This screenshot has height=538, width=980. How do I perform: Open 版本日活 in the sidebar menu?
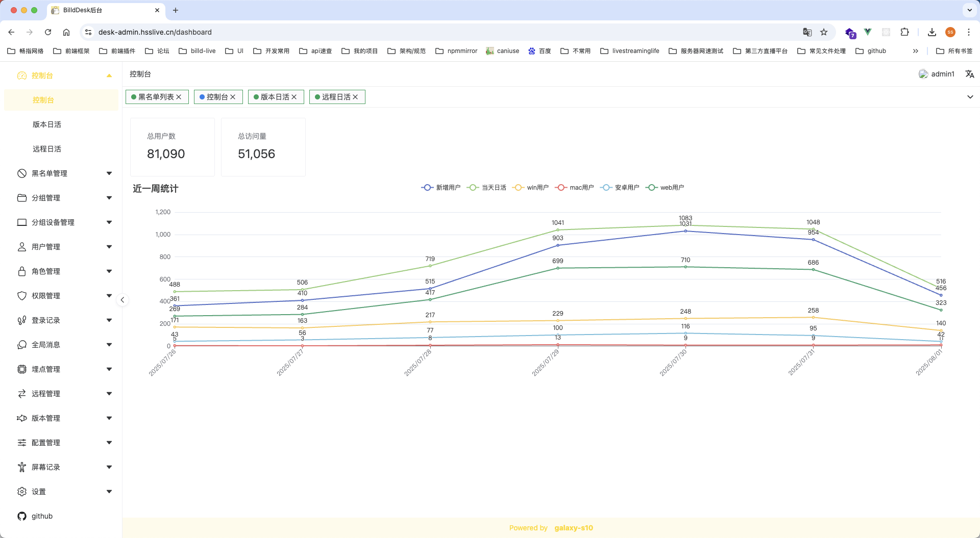click(x=47, y=124)
